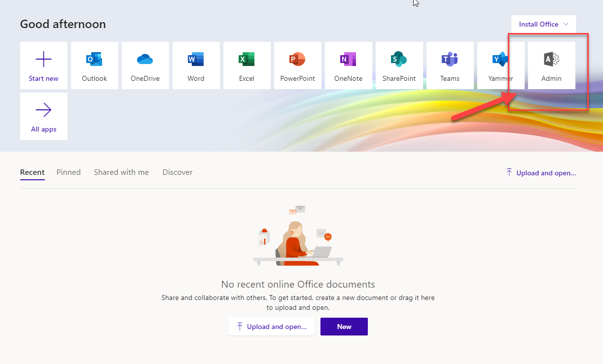Open the Outlook app tile
Screen dimensions: 603x364
coord(94,66)
